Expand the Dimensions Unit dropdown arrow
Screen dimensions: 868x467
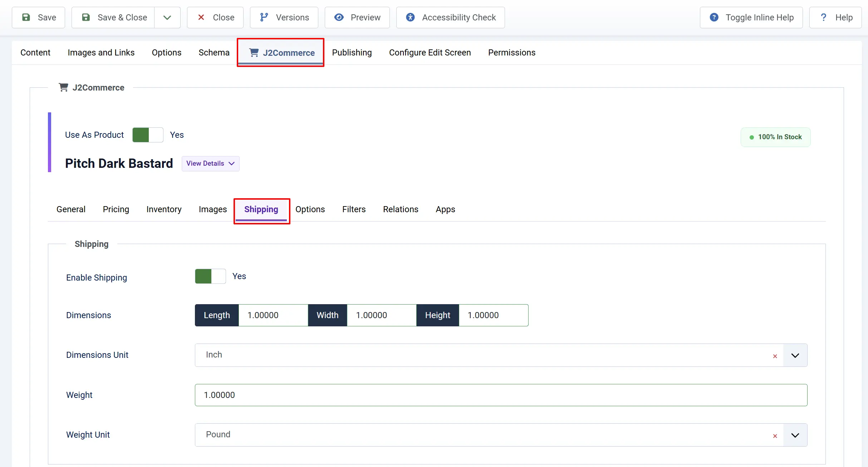pos(795,355)
